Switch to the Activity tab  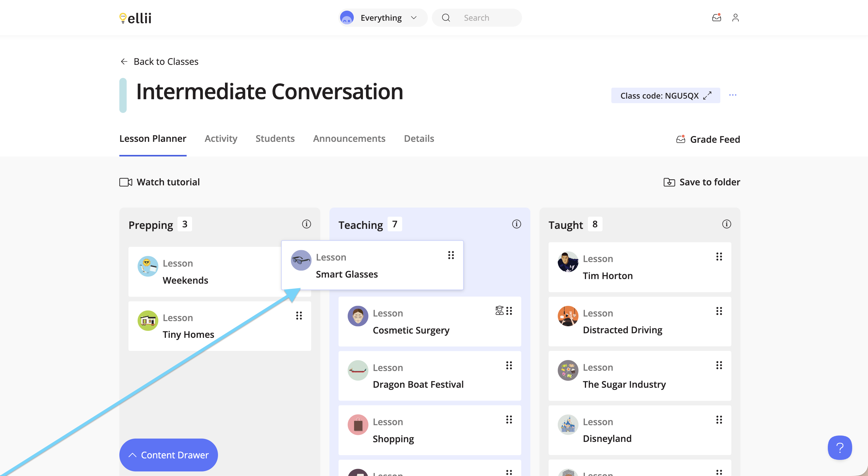click(221, 138)
